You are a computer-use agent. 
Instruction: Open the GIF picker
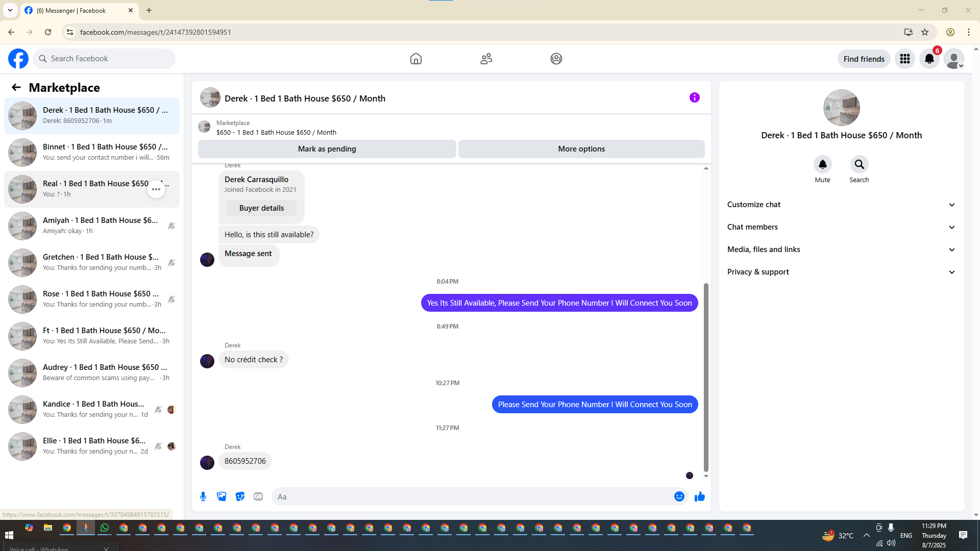(258, 496)
